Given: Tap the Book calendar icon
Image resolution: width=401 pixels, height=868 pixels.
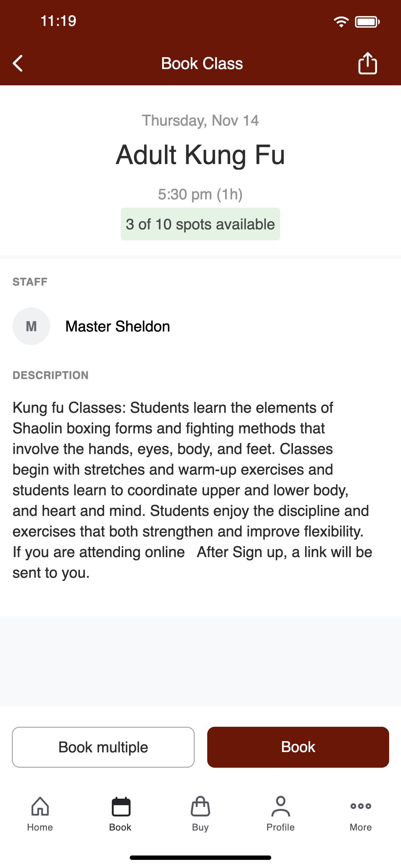Looking at the screenshot, I should tap(121, 807).
